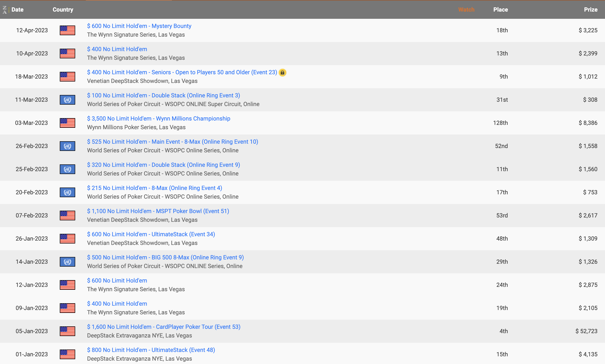Click the date 05-Jan-2023
The image size is (605, 364).
(x=32, y=331)
